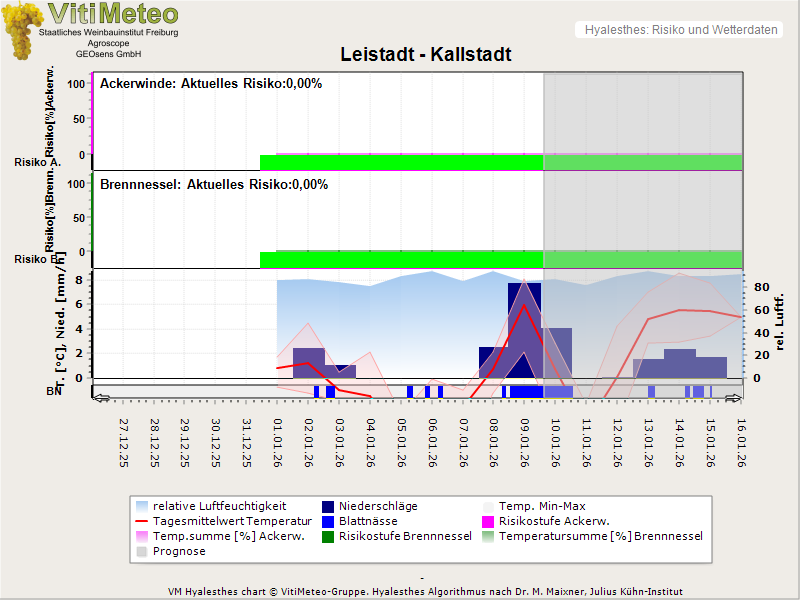
Task: Click the Hyalesthes: Risiko und Wetterdaten label
Action: (x=680, y=30)
